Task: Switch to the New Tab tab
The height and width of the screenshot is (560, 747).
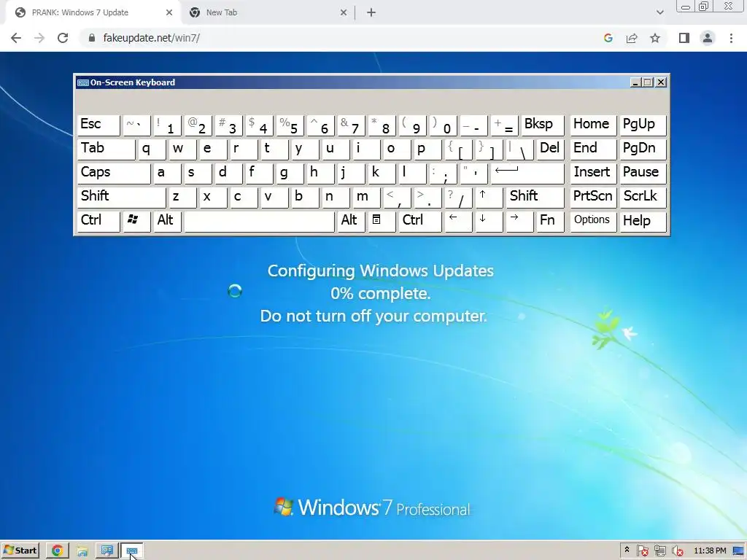Action: tap(267, 13)
